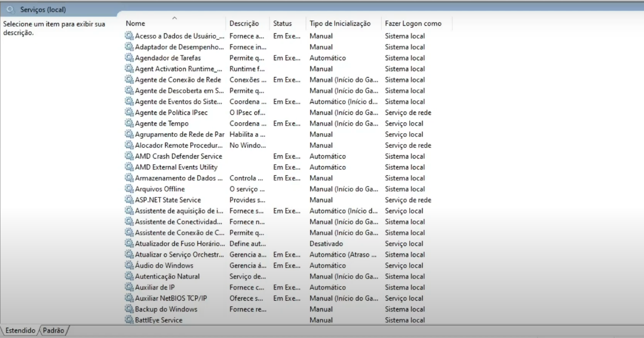Click 'Provides s...' description cell

click(x=247, y=200)
